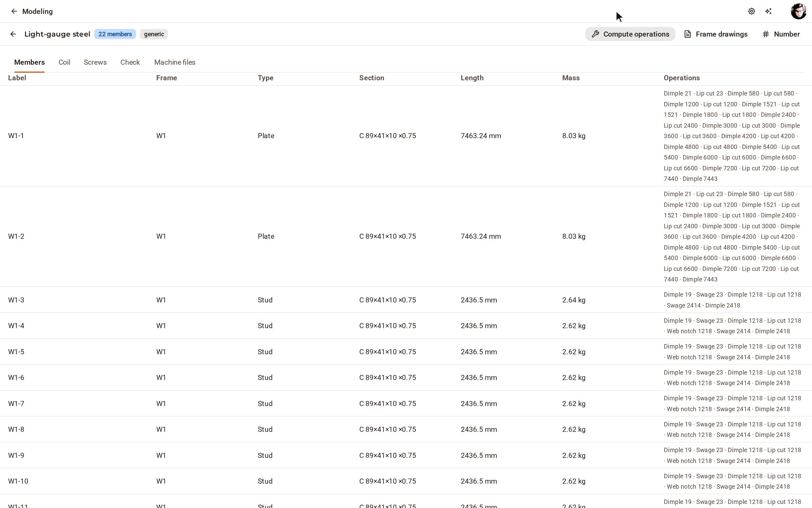
Task: Click the Plate type in W1-1 row
Action: pyautogui.click(x=266, y=136)
